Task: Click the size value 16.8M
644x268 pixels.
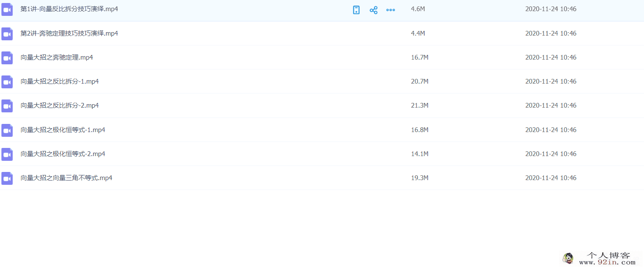Action: 420,129
